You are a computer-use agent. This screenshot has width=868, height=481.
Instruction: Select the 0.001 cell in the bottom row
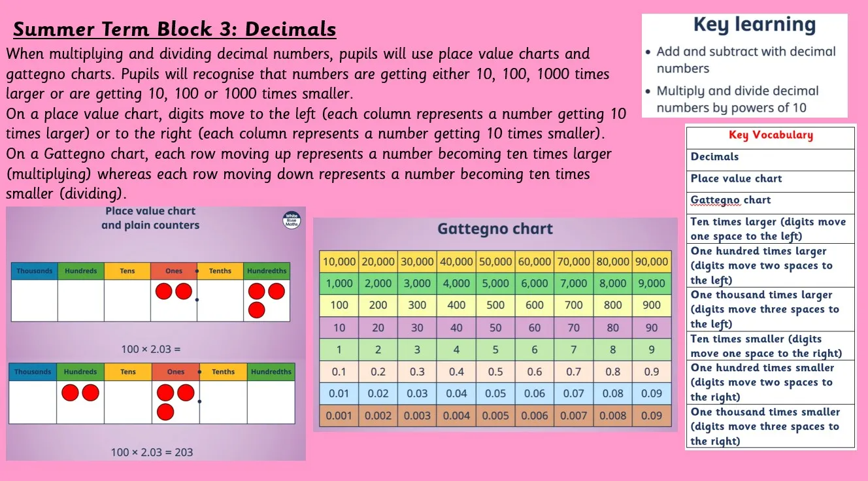coord(339,416)
